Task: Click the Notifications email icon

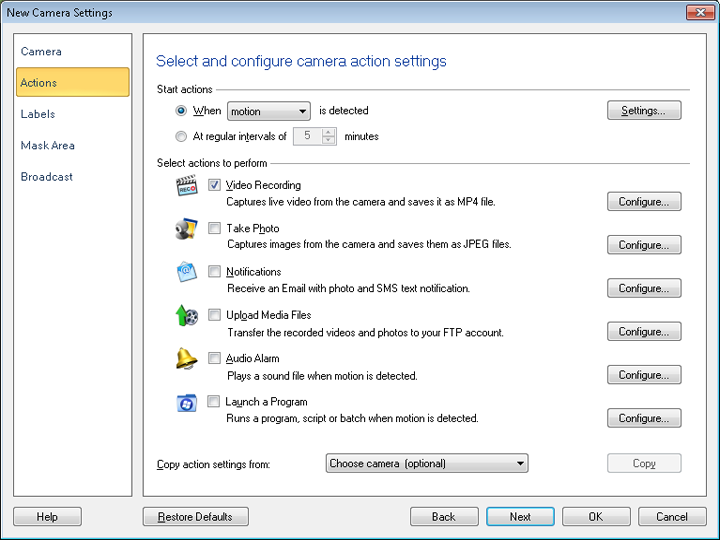Action: coord(186,273)
